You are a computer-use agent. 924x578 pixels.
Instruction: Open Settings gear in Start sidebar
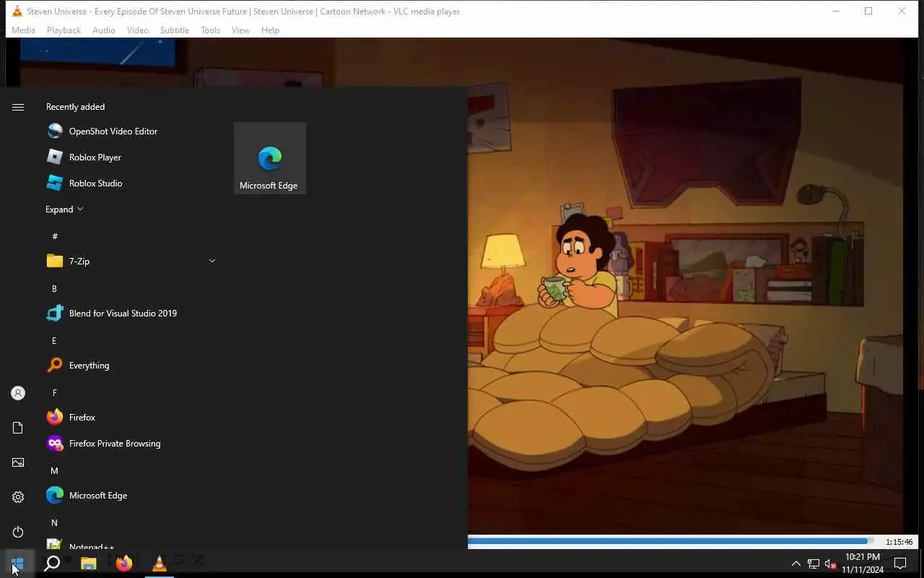pos(18,497)
